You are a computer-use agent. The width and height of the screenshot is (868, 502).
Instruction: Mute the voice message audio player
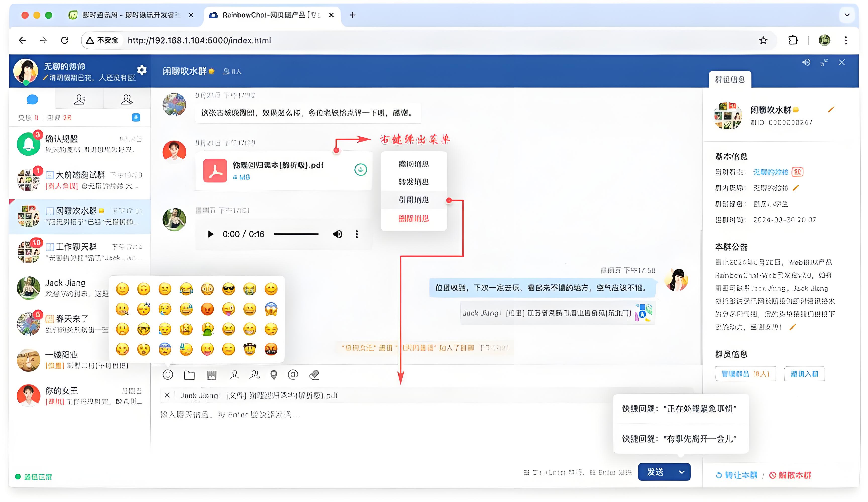pos(338,234)
